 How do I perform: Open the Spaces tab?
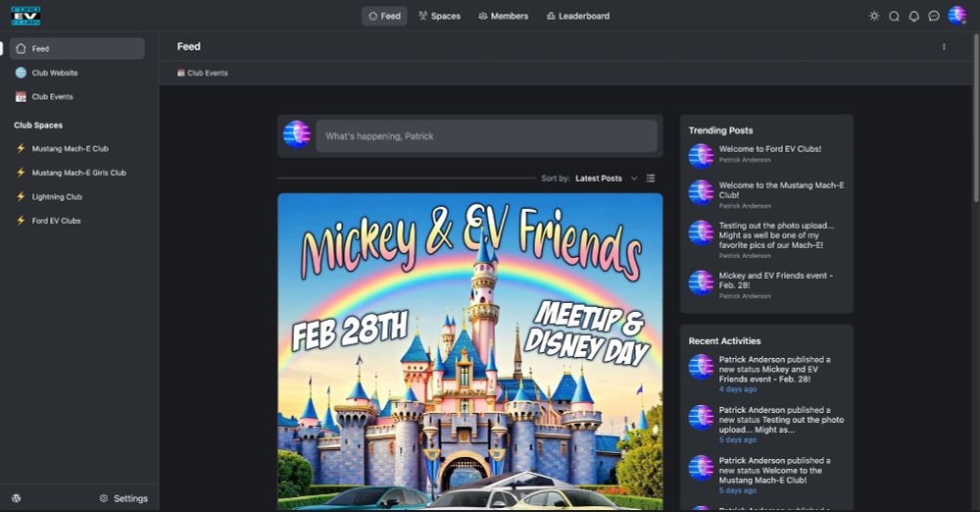[x=439, y=17]
